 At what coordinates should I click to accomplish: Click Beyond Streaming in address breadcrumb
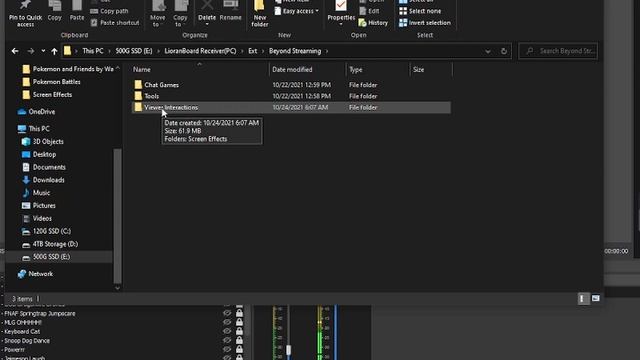pyautogui.click(x=295, y=51)
